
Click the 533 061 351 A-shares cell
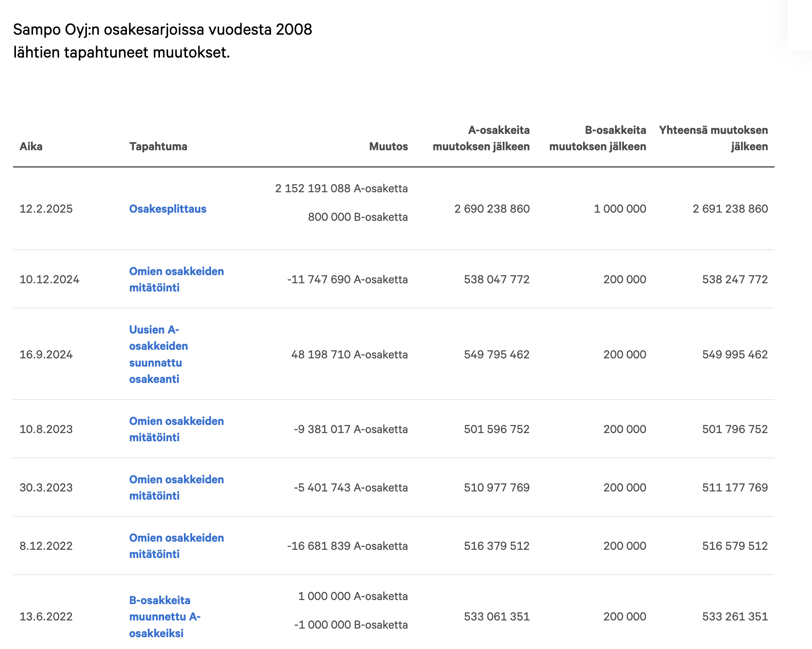pos(497,616)
